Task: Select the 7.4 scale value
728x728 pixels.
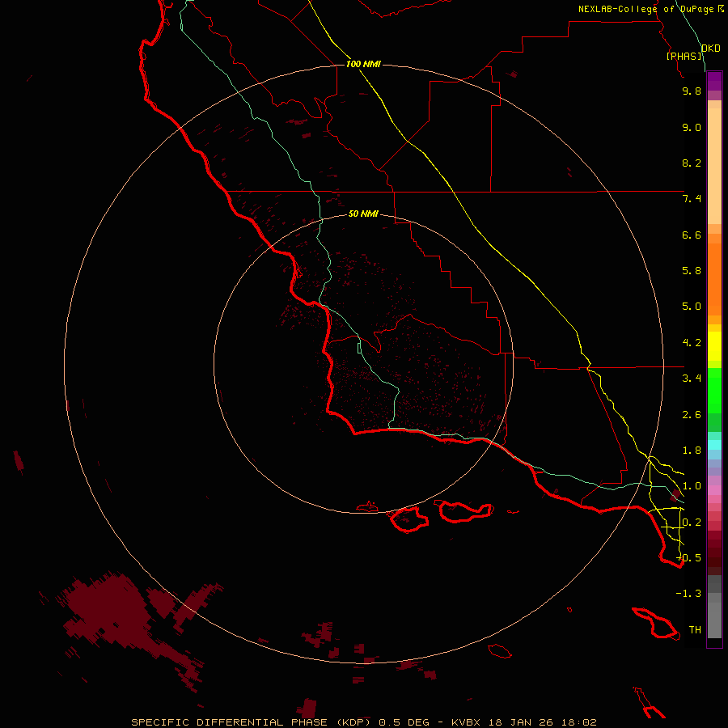Action: pyautogui.click(x=692, y=199)
